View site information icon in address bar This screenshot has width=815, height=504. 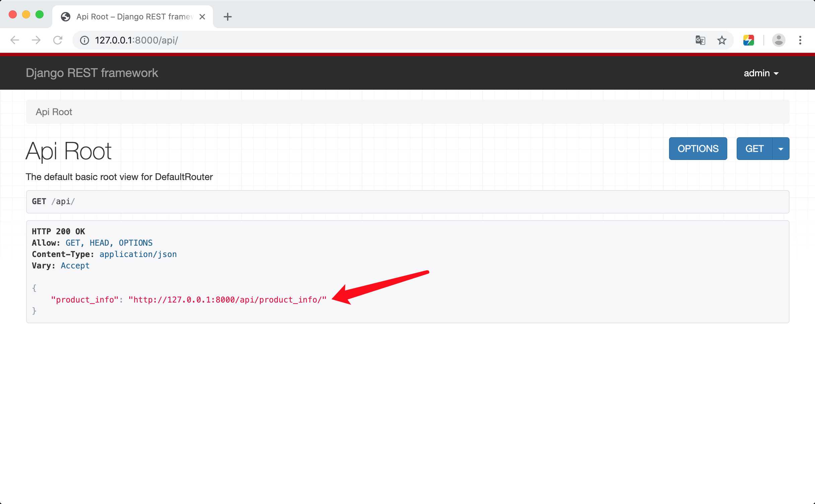[x=84, y=40]
